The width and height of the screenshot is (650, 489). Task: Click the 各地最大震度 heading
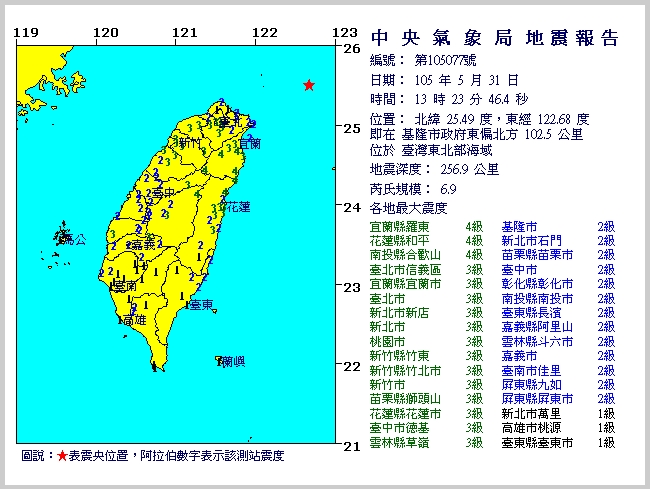408,208
